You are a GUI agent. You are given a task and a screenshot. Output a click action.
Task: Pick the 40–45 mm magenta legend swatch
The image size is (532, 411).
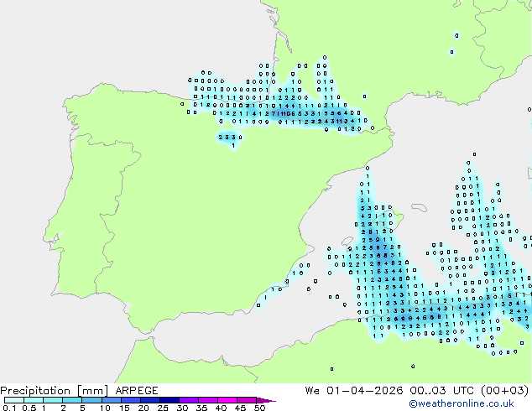[227, 400]
